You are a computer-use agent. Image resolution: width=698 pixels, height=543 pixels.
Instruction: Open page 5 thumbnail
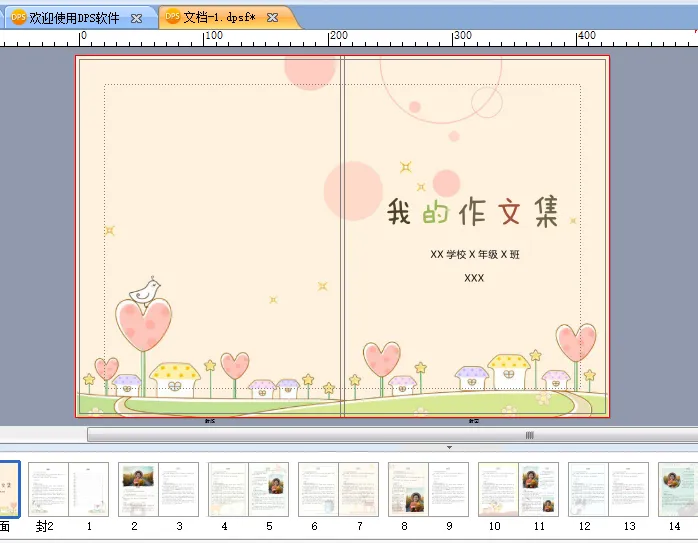pyautogui.click(x=268, y=489)
